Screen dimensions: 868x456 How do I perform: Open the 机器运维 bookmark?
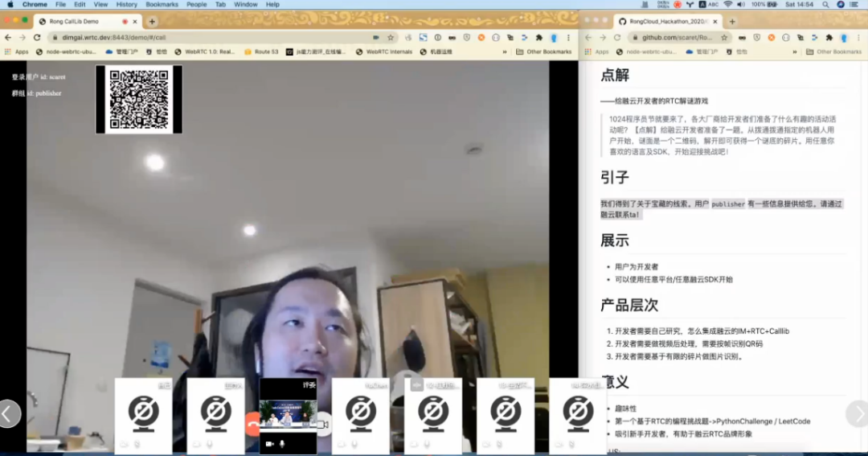click(x=436, y=52)
